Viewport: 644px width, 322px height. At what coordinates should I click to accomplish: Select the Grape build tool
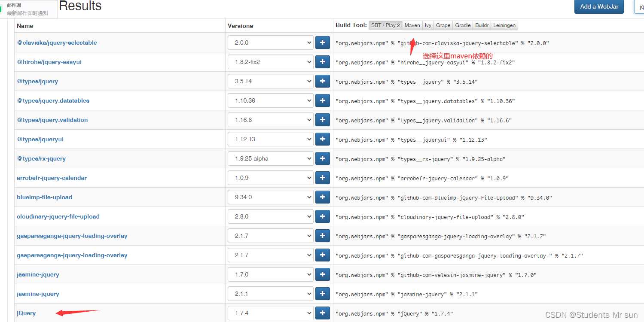(x=443, y=25)
